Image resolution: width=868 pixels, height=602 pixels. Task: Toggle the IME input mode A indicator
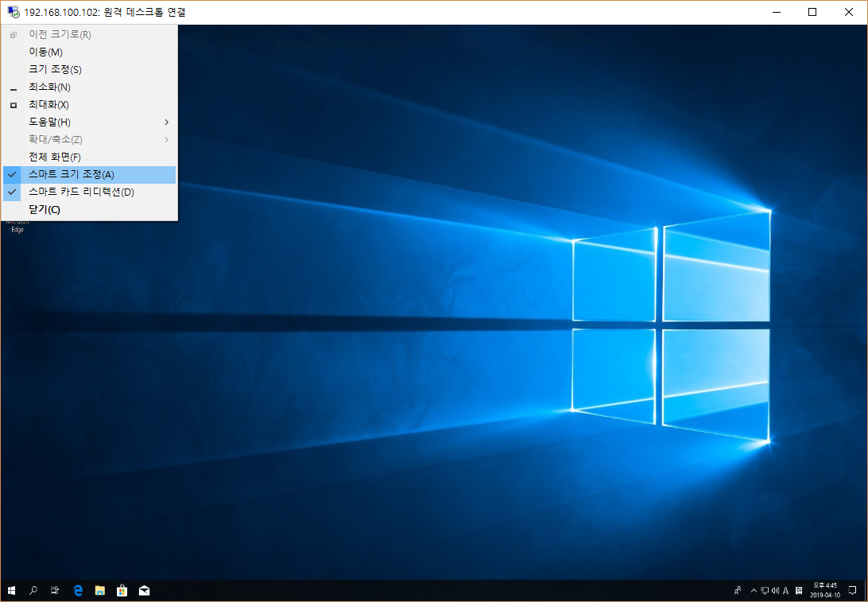click(785, 590)
